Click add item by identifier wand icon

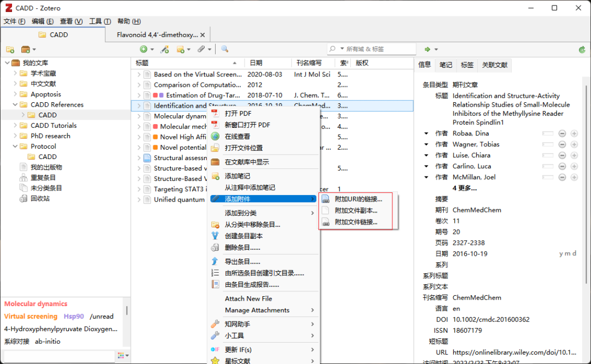pyautogui.click(x=165, y=49)
